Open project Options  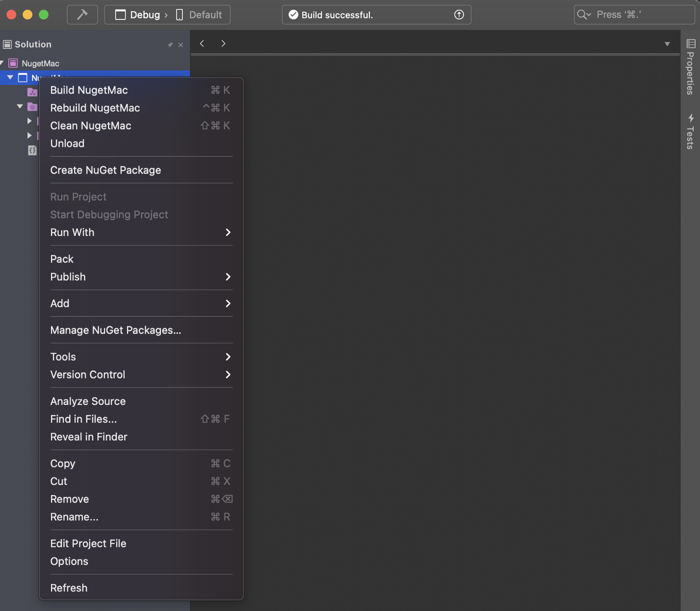[141, 561]
